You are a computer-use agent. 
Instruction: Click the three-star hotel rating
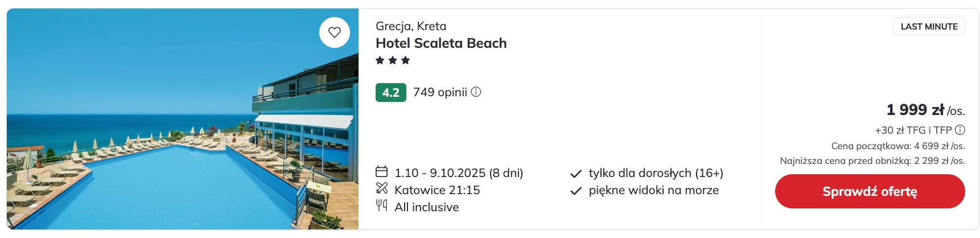coord(393,60)
